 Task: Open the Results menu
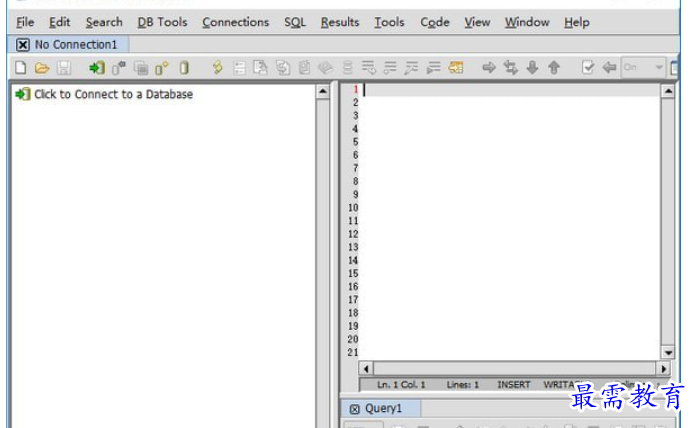click(x=340, y=22)
